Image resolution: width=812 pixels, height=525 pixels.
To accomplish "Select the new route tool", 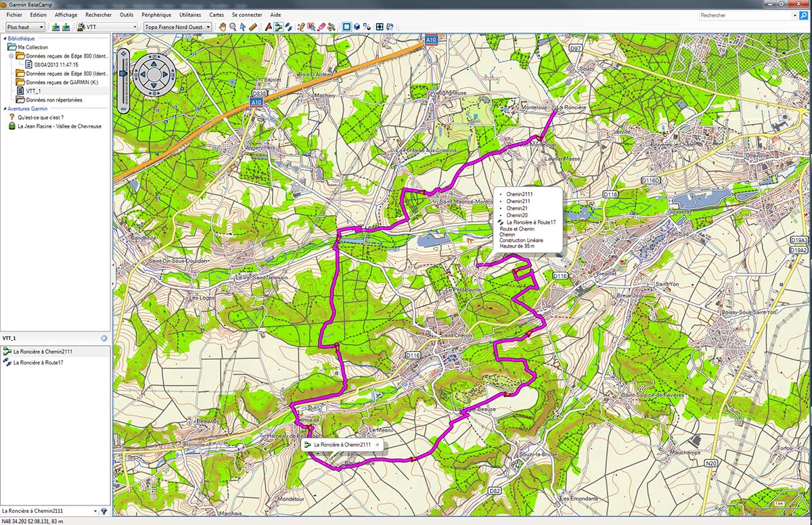I will click(x=278, y=27).
